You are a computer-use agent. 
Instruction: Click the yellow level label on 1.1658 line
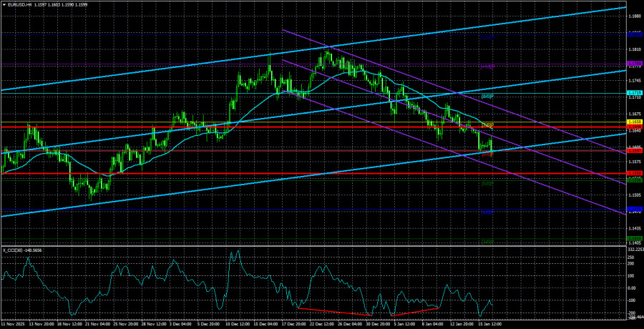click(x=487, y=126)
